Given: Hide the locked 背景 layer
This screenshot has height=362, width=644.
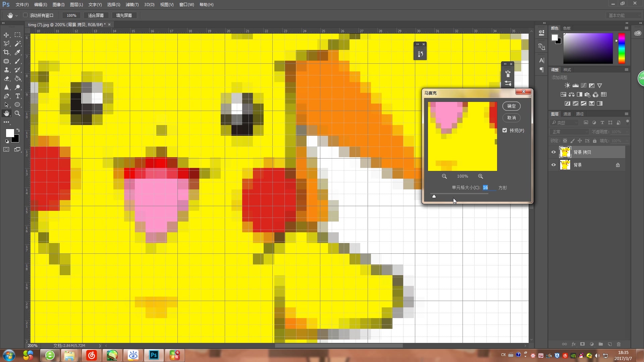Looking at the screenshot, I should 553,165.
